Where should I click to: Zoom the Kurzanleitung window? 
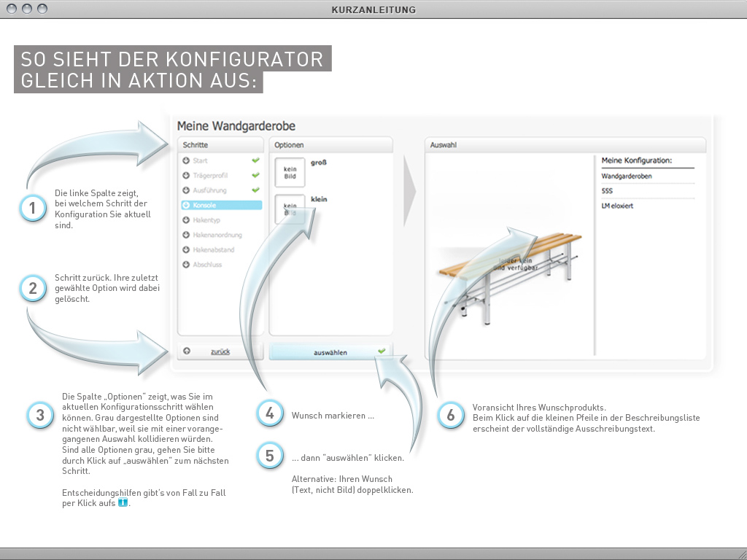tap(42, 9)
